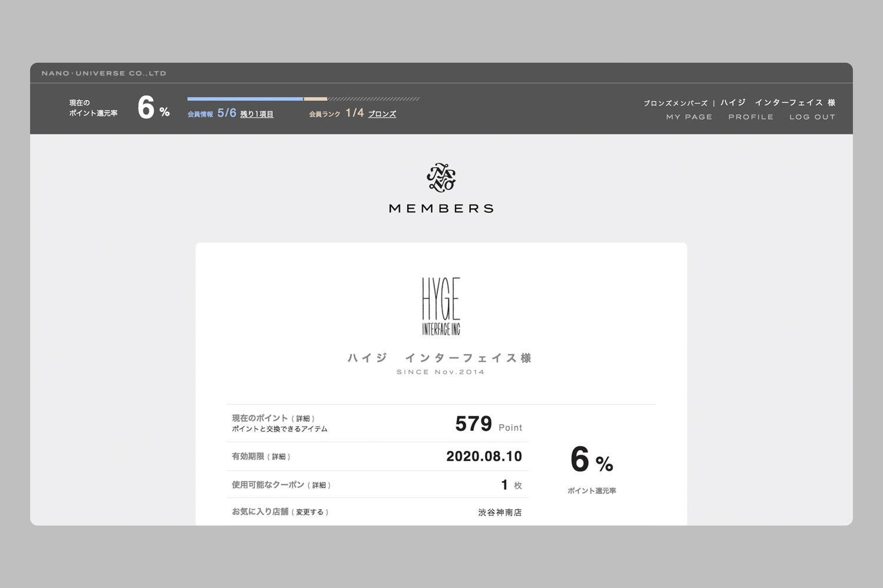
Task: Click NANO·UNIVERSE CO.,LTD header text
Action: point(104,74)
